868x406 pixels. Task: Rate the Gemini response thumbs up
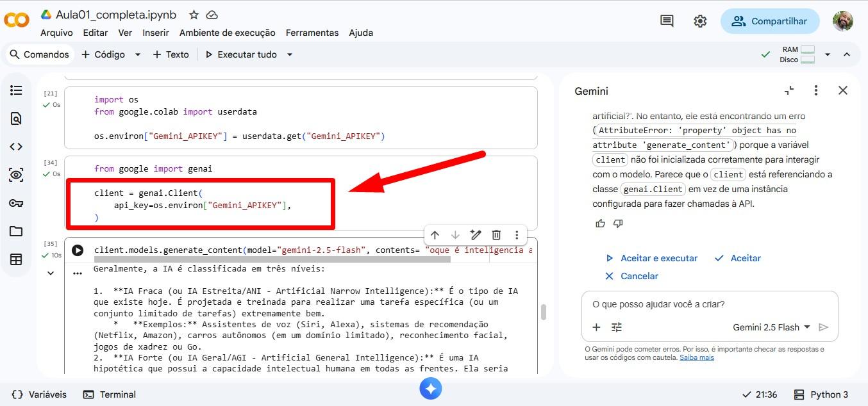pos(600,223)
